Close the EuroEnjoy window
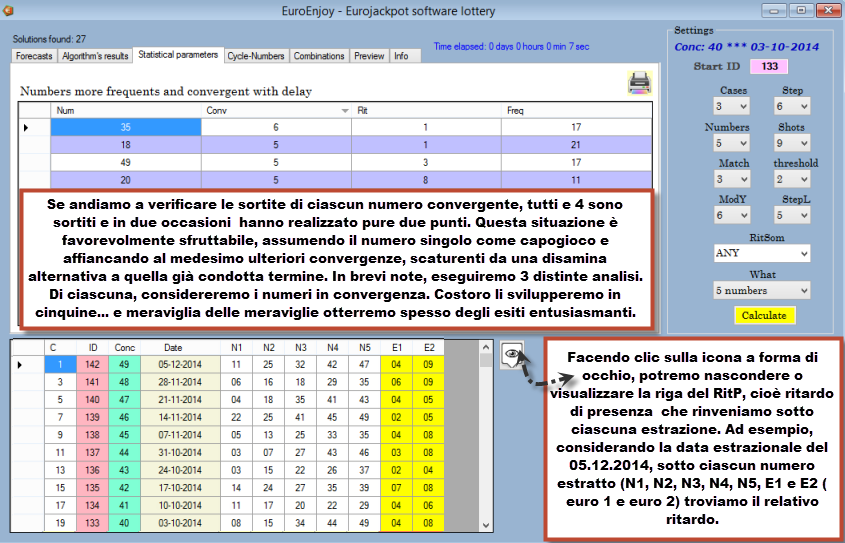 pos(829,10)
